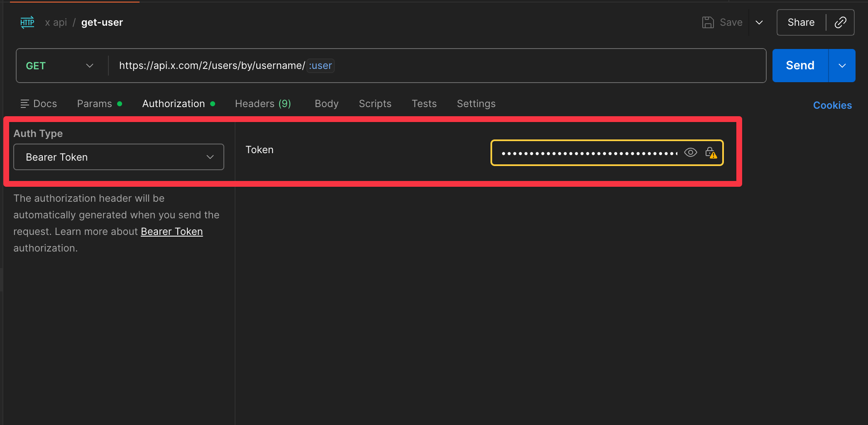Reveal the token with the eye icon
Image resolution: width=868 pixels, height=425 pixels.
pyautogui.click(x=691, y=152)
